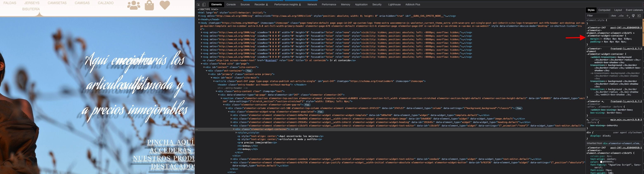This screenshot has height=174, width=644.
Task: Switch to the Computed styles tab
Action: pyautogui.click(x=604, y=10)
